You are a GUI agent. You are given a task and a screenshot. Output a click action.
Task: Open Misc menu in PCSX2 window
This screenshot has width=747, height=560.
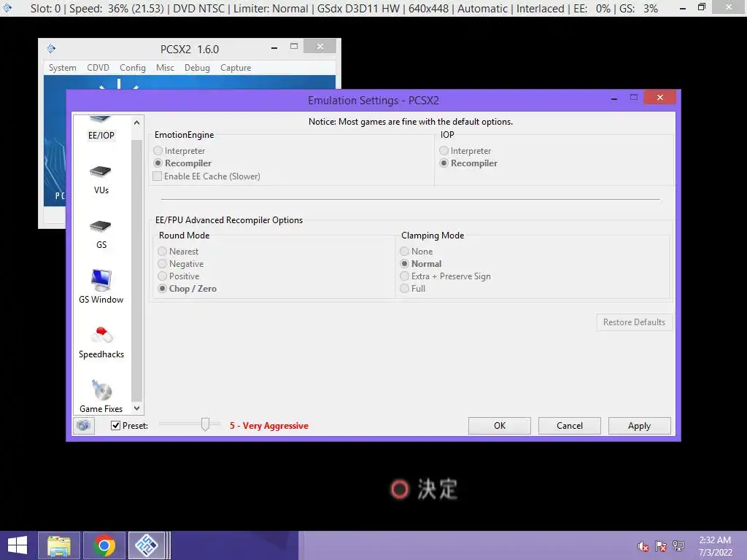click(165, 68)
